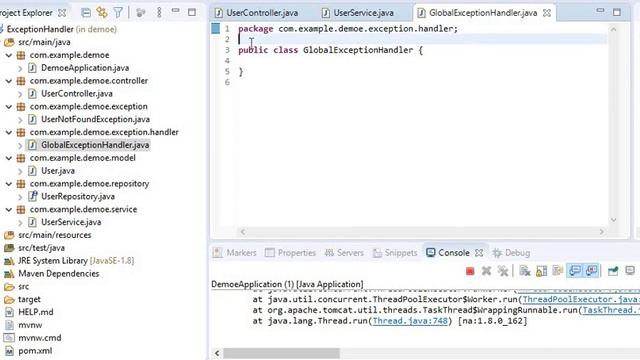Collapse the com.example.demoe package
The height and width of the screenshot is (360, 640).
[9, 55]
